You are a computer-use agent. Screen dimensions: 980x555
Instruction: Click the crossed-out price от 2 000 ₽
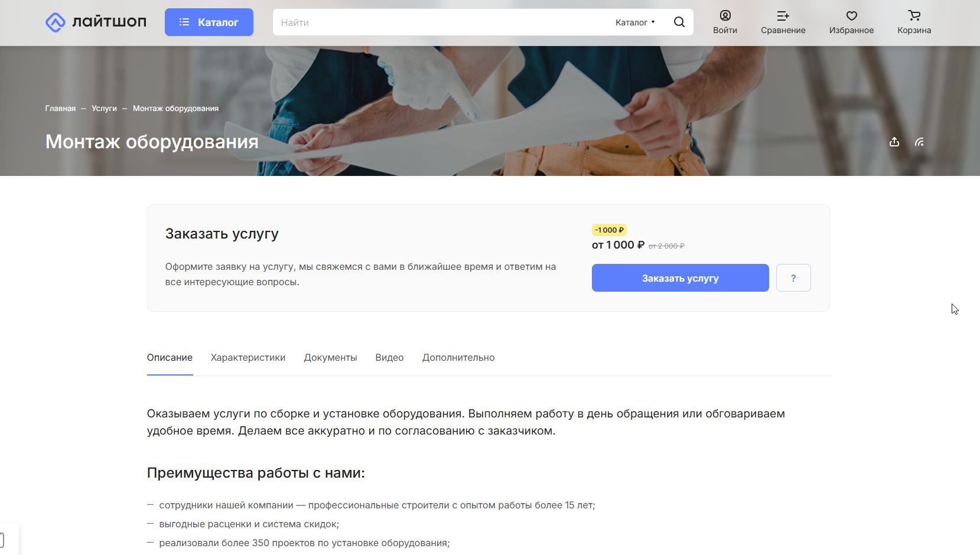tap(666, 246)
